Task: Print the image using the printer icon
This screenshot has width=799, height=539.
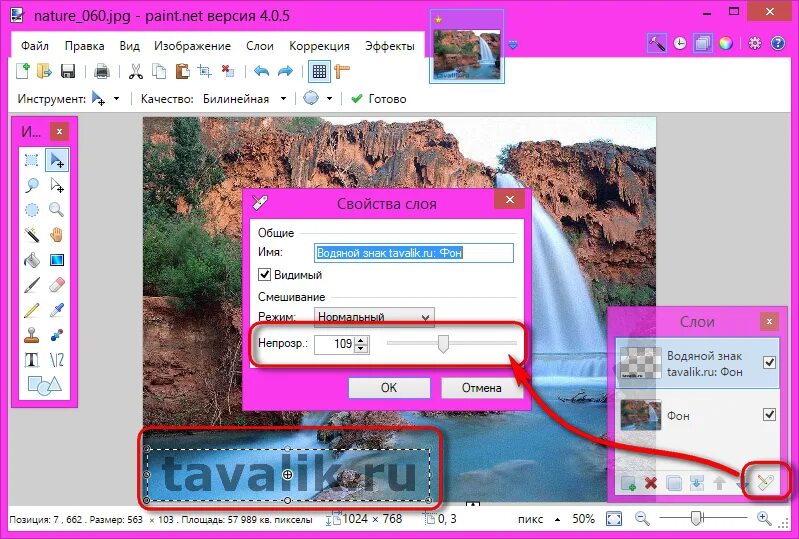Action: 102,71
